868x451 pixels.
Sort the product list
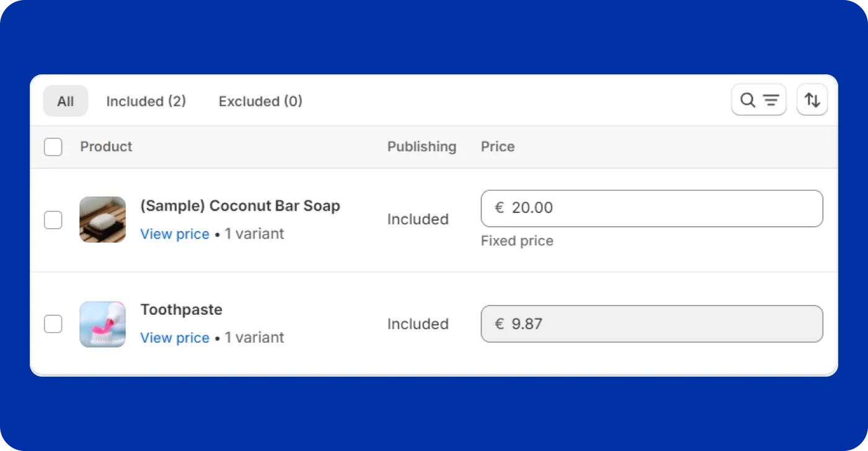812,99
